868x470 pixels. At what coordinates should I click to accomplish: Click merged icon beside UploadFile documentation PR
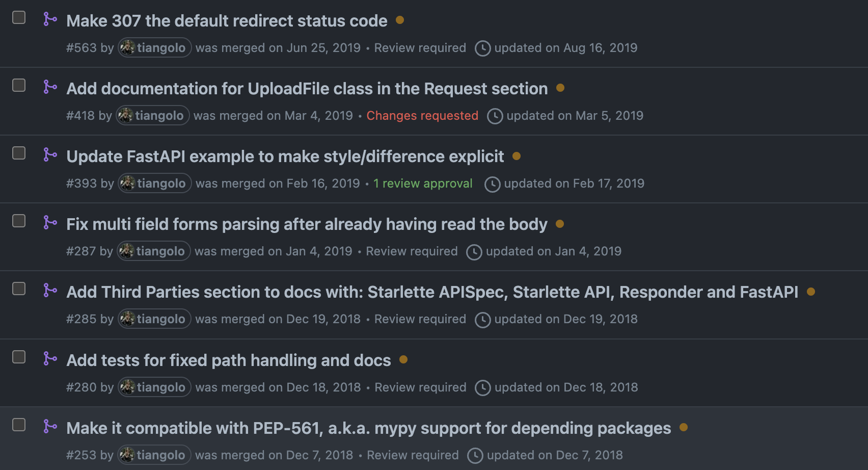(50, 87)
